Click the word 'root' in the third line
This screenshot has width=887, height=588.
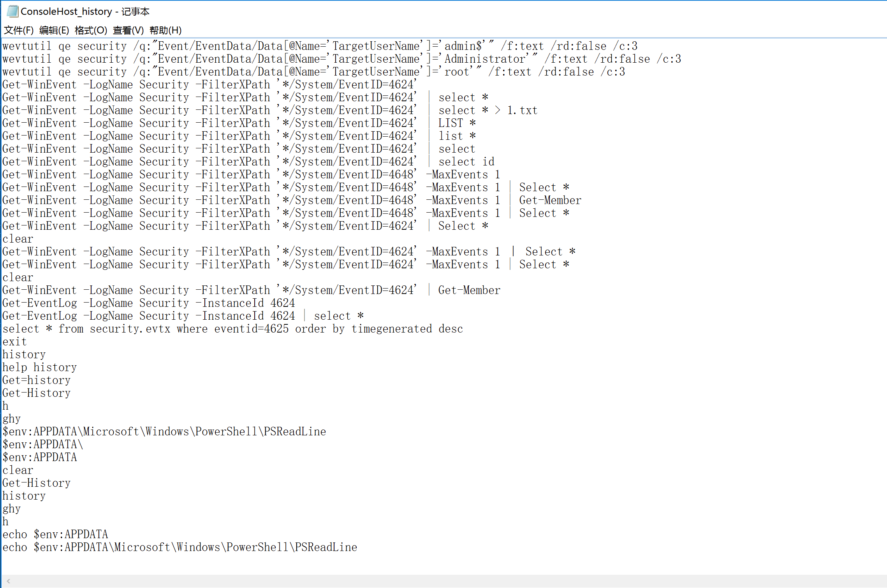pos(457,72)
